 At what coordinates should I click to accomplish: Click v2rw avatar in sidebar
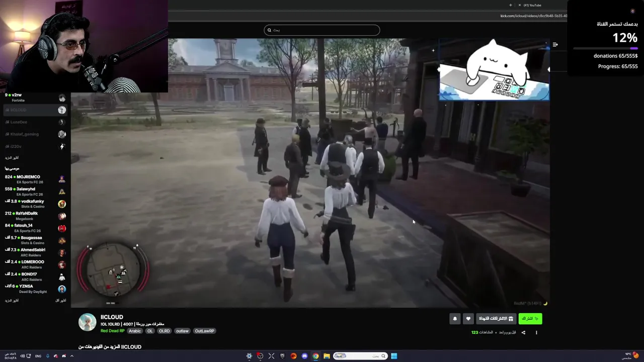tap(62, 98)
